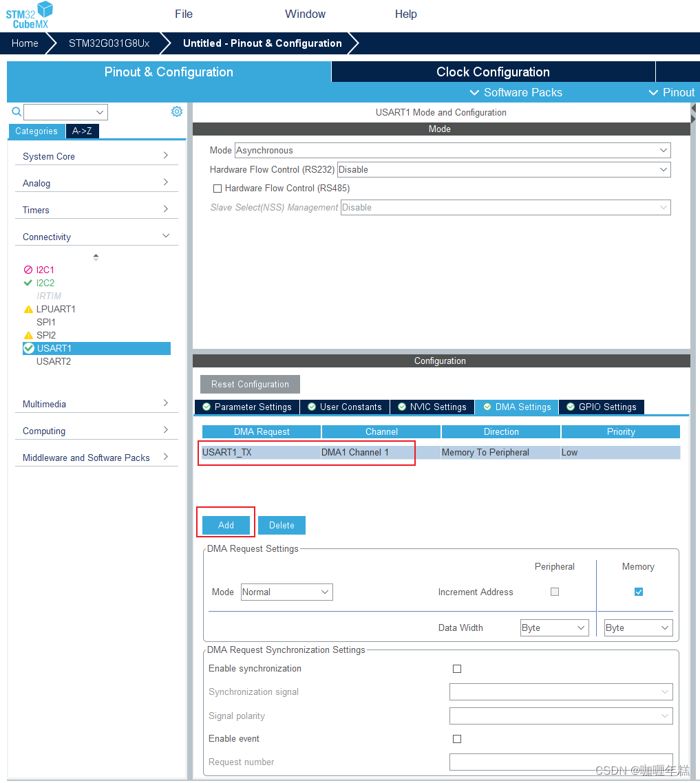
Task: Open Memory Data Width Byte dropdown
Action: (639, 628)
